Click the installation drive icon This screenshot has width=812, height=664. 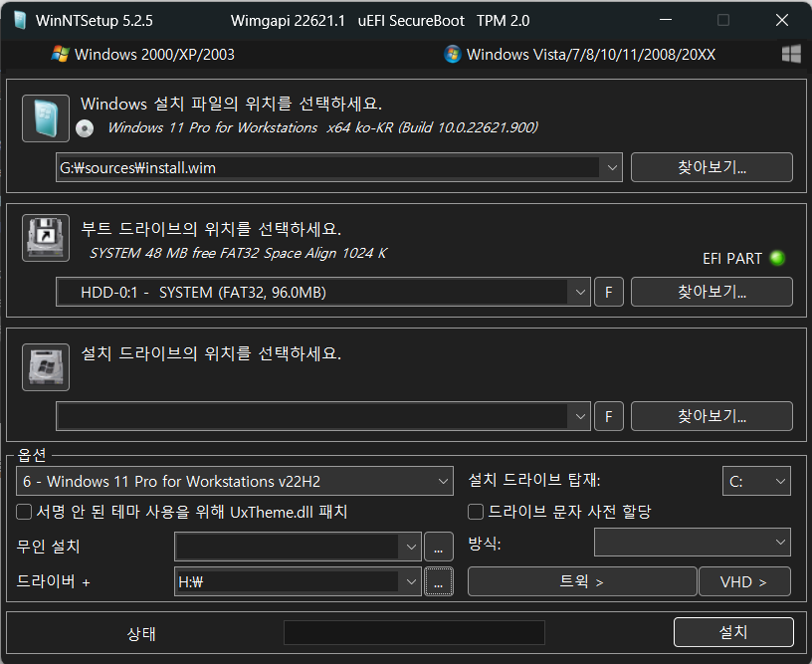(x=46, y=367)
